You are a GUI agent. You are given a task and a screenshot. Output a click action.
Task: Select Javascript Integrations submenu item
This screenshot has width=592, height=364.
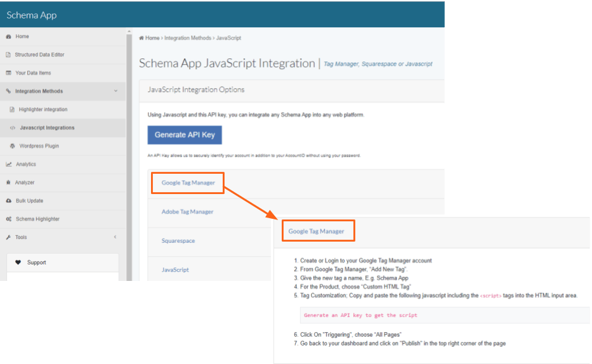(63, 128)
